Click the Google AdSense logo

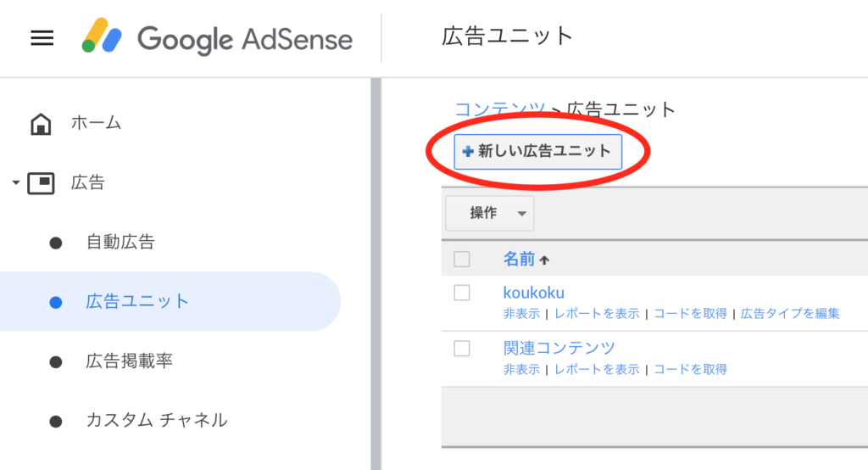pyautogui.click(x=218, y=37)
